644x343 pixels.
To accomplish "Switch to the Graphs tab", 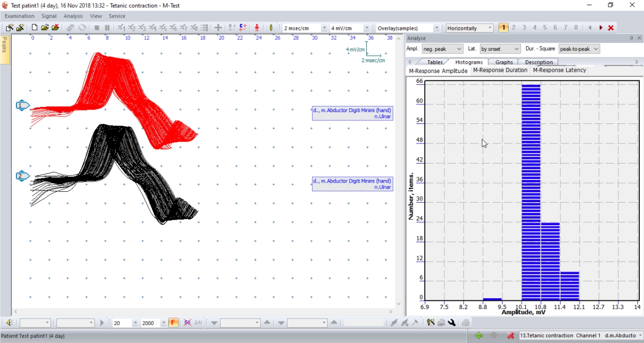I will [x=504, y=62].
